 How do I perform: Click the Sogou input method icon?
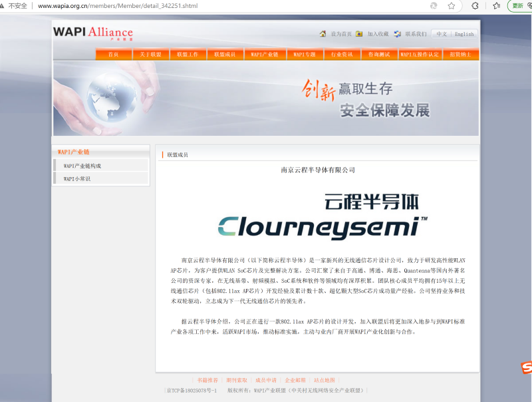coord(527,367)
